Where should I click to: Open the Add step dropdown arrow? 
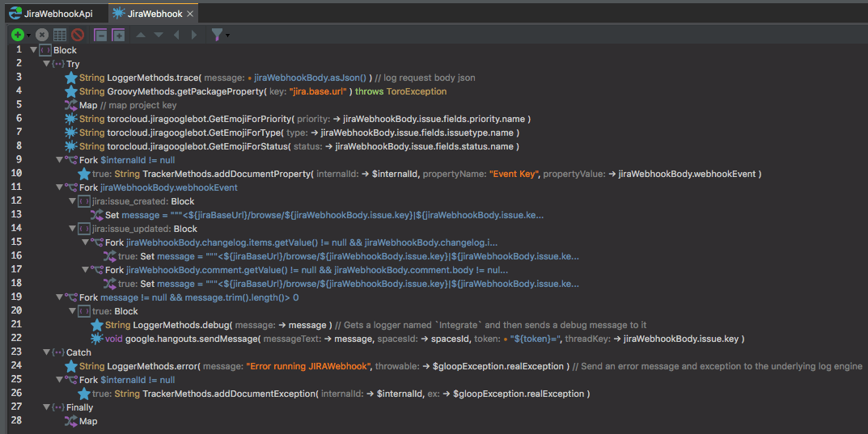point(29,36)
